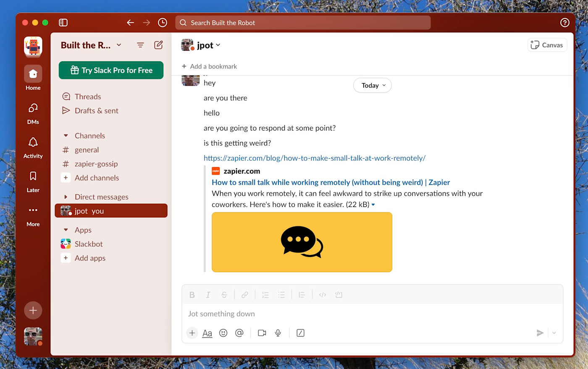Toggle the Aa formatting toolbar
The height and width of the screenshot is (369, 588).
coord(207,333)
